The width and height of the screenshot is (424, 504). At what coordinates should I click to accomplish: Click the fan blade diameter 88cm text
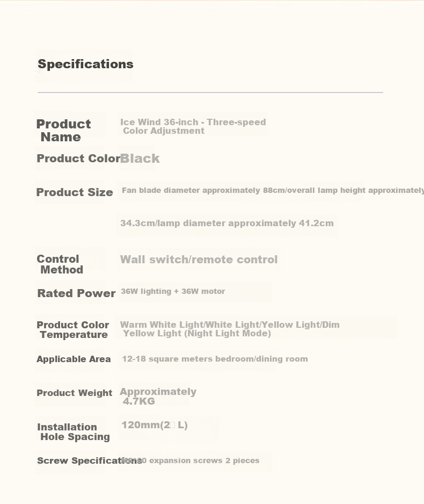(x=273, y=190)
